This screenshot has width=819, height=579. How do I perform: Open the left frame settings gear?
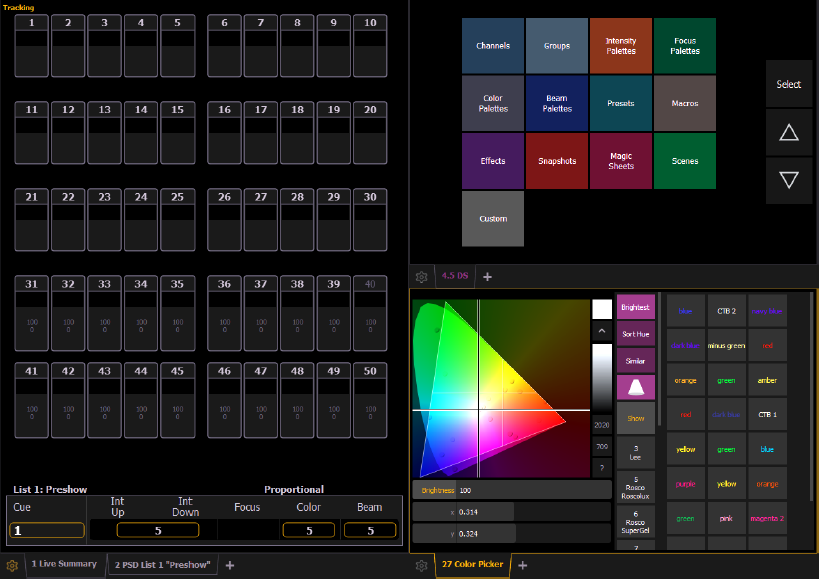tap(12, 565)
